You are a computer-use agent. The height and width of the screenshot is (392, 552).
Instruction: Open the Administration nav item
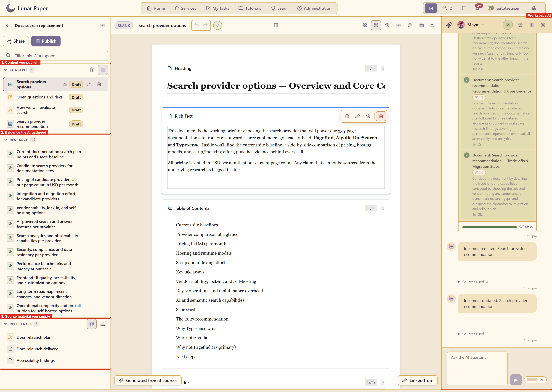(x=314, y=8)
